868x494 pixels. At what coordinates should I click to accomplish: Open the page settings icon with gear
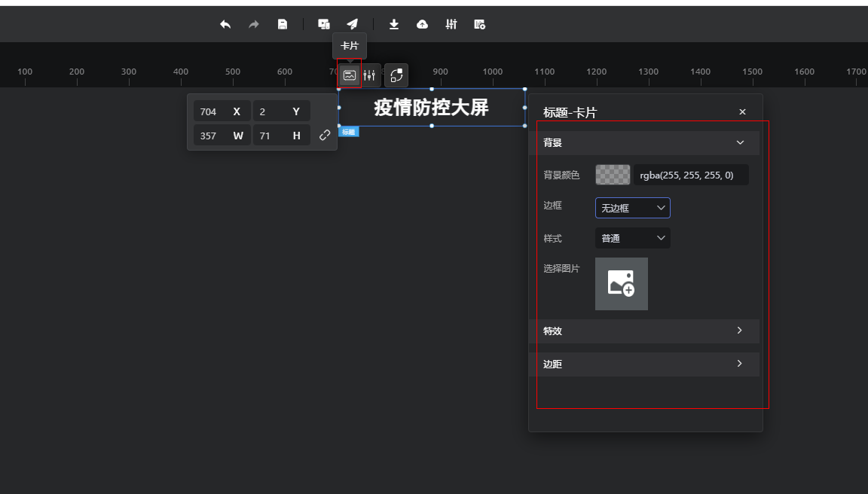tap(480, 24)
